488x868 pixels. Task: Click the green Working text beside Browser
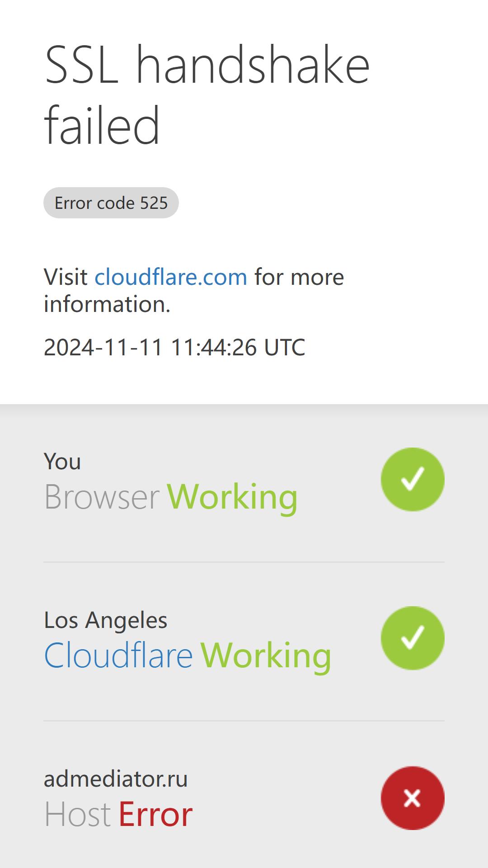(232, 497)
